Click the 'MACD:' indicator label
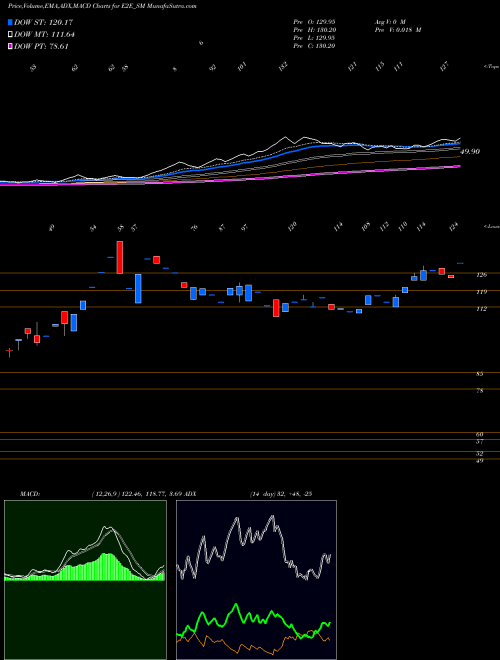The width and height of the screenshot is (500, 660). tap(30, 494)
